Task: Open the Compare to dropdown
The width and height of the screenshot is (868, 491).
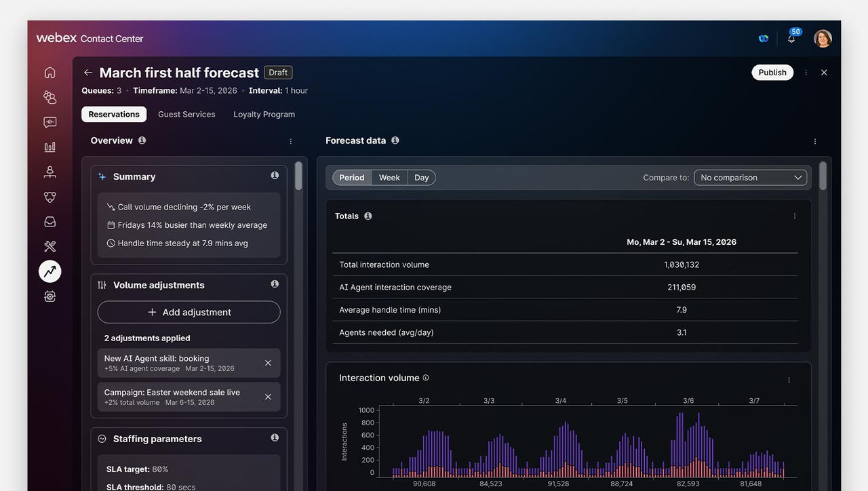Action: point(750,178)
